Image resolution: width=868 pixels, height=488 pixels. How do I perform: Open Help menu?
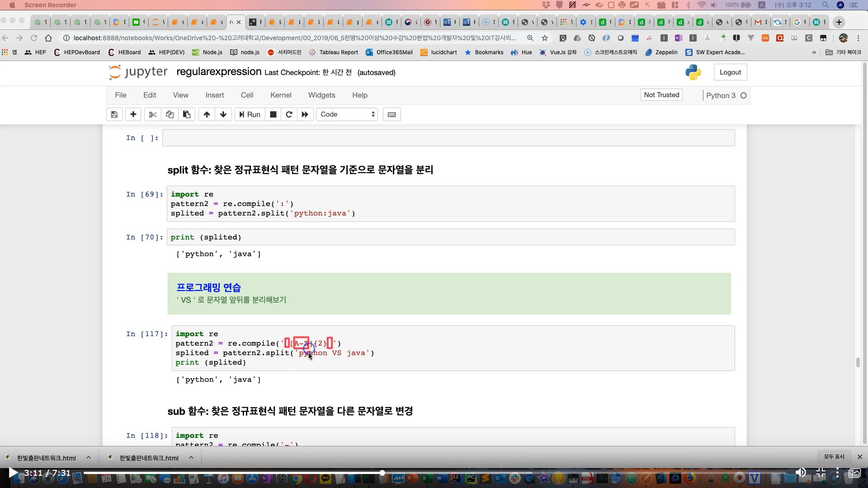[360, 95]
